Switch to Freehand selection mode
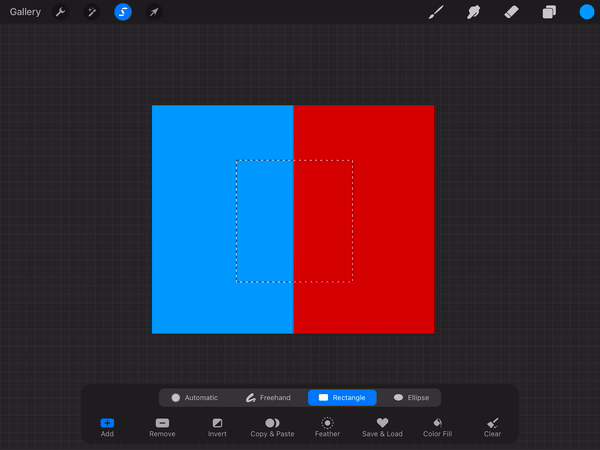The image size is (600, 450). (x=268, y=397)
